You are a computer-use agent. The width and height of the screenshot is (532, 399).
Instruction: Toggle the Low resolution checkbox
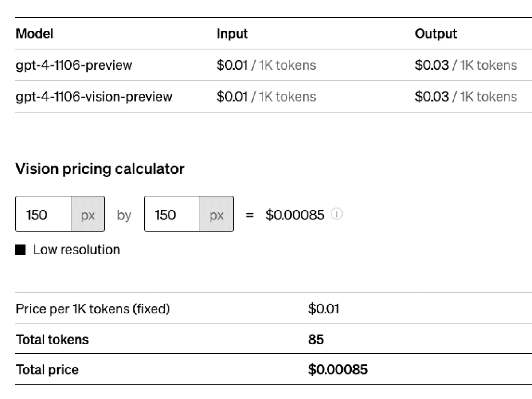point(20,250)
